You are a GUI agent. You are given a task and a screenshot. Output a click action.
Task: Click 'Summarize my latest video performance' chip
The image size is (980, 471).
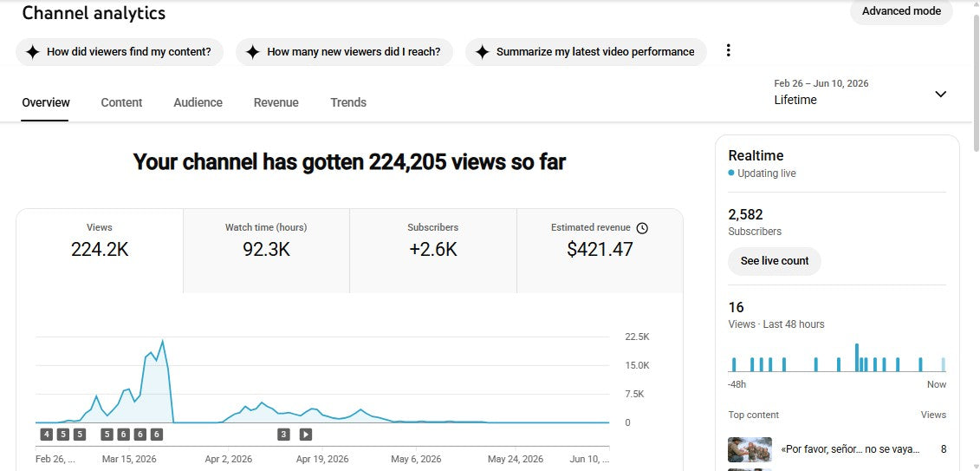pos(586,52)
